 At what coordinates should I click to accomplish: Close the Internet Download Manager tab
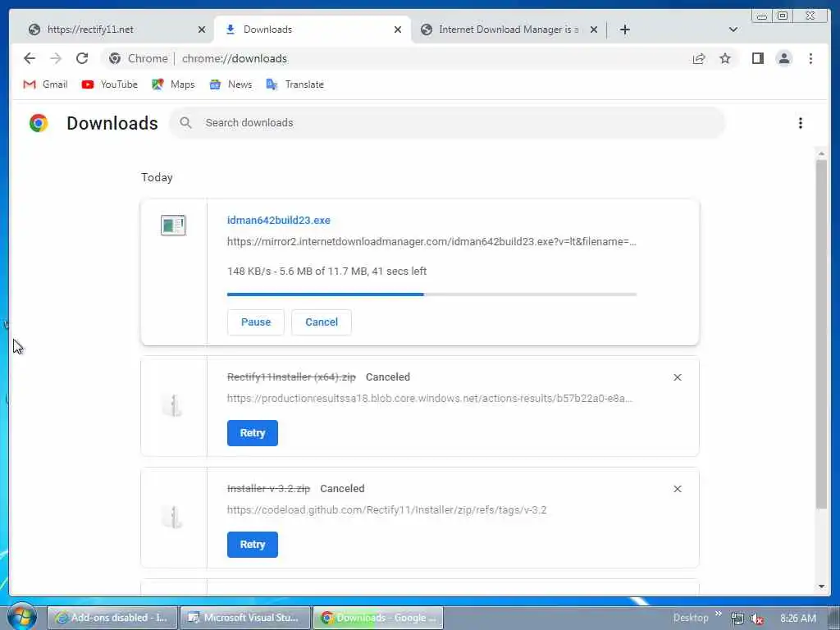(594, 30)
